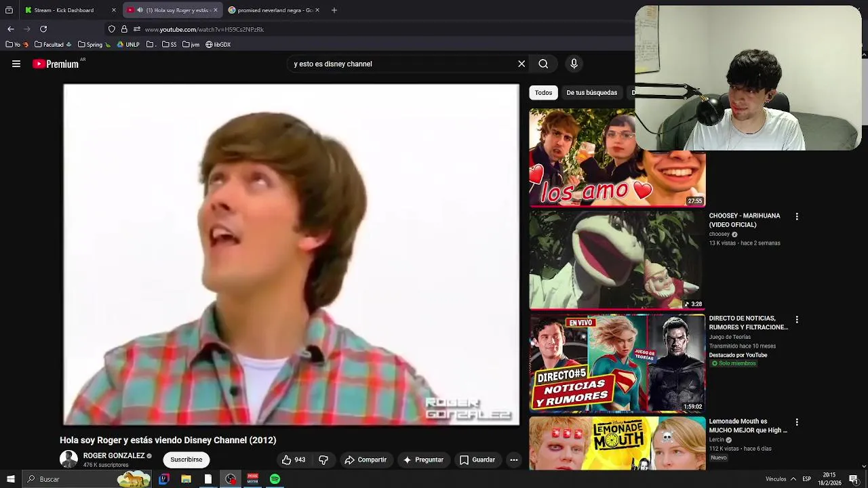Open the taskbar clock showing 20:15
This screenshot has width=868, height=488.
tap(829, 479)
